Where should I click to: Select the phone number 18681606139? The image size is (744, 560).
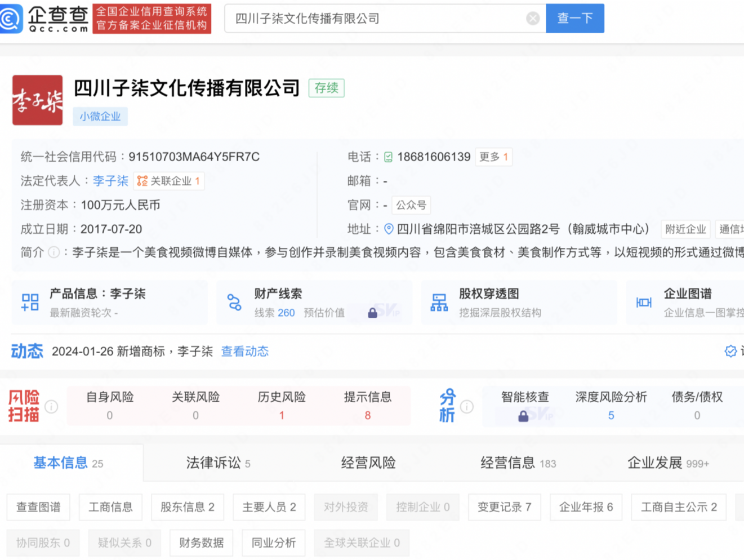(434, 157)
